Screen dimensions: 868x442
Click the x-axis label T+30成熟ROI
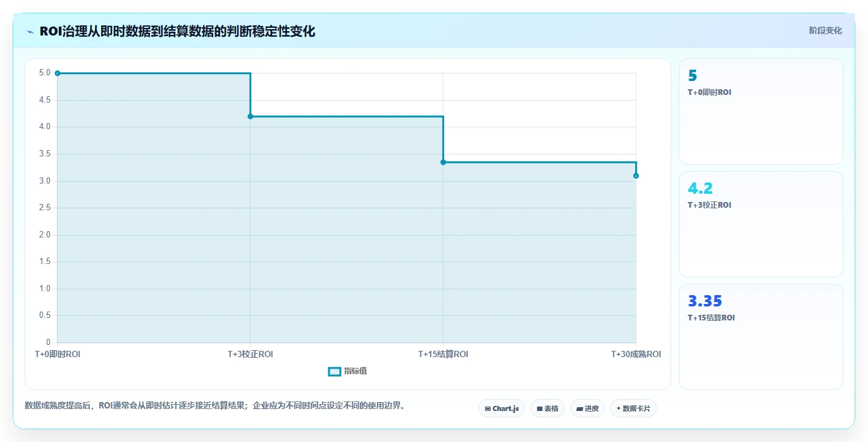[x=636, y=355]
